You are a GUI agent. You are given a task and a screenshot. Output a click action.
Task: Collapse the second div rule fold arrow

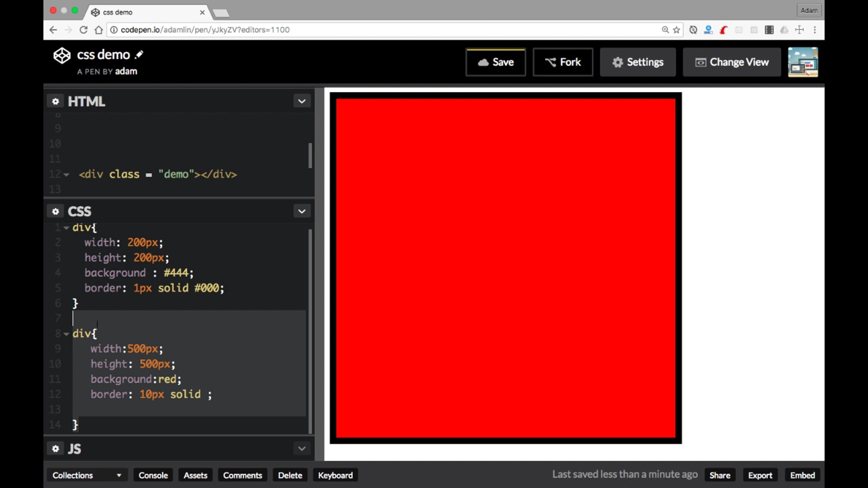pos(66,334)
